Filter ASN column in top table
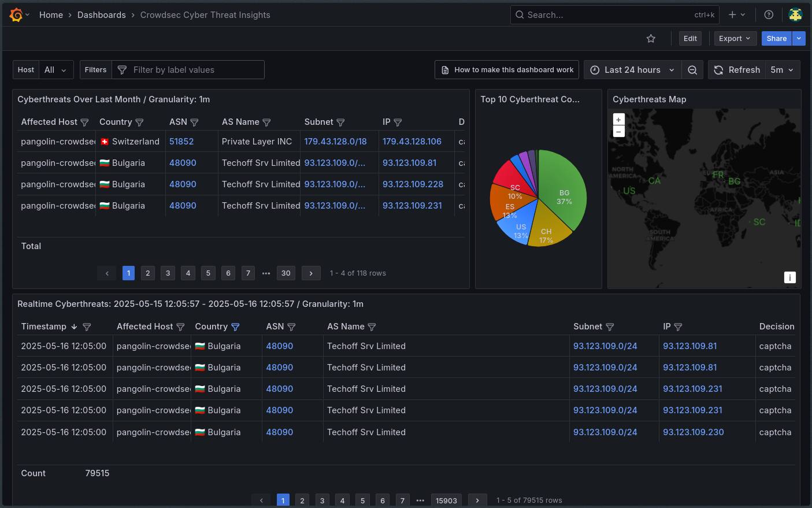The height and width of the screenshot is (508, 812). [194, 123]
